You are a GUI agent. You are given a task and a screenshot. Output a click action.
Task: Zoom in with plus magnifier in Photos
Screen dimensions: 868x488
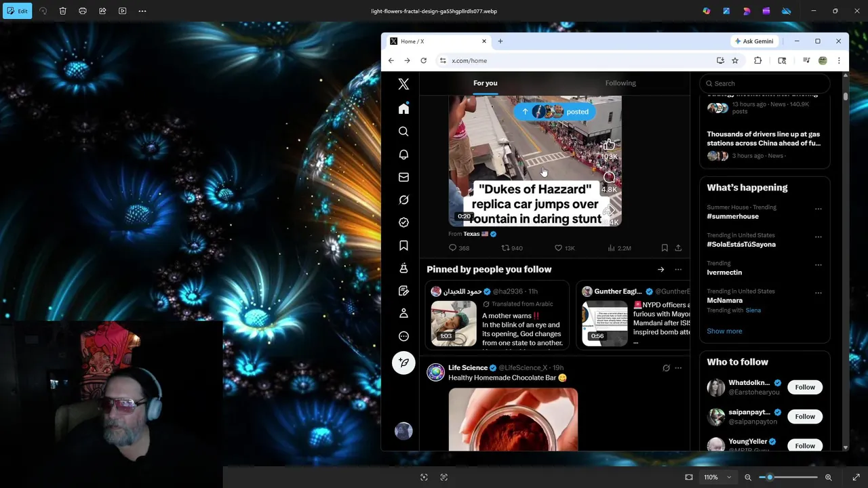click(x=829, y=477)
